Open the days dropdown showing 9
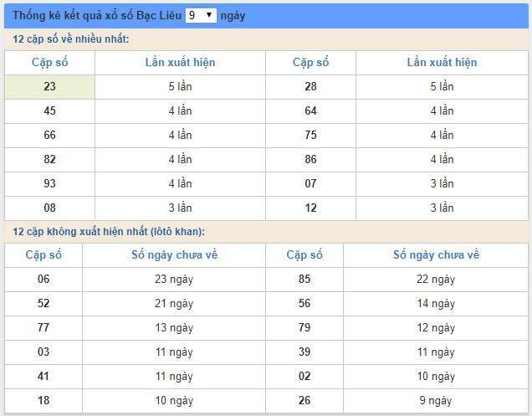 coord(201,16)
